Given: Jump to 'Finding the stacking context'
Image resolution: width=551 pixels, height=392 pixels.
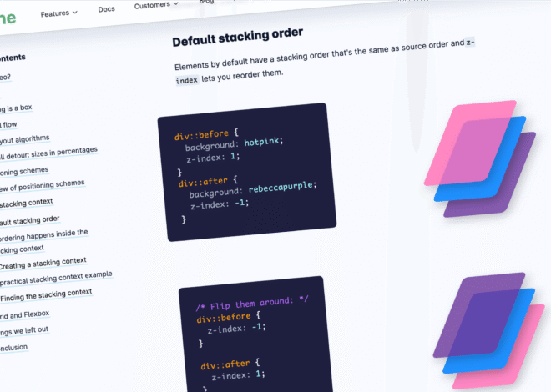Looking at the screenshot, I should coord(46,295).
